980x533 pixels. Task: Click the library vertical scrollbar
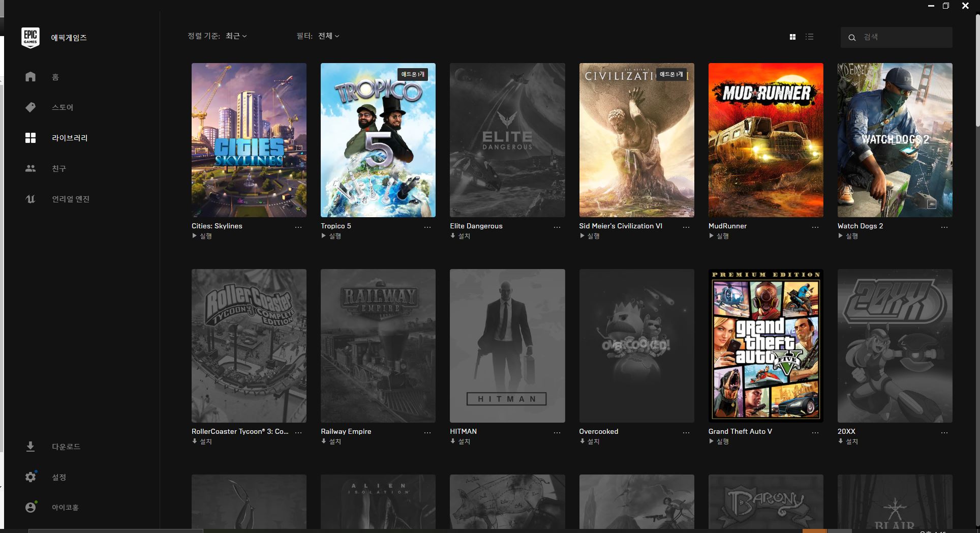[977, 70]
